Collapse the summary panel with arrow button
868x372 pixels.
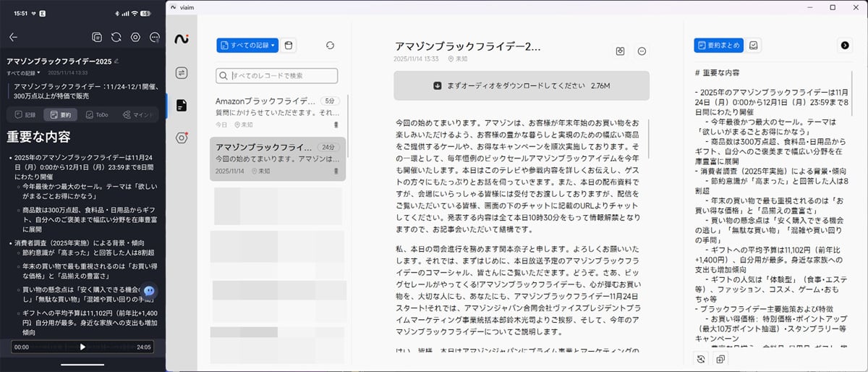[x=845, y=45]
